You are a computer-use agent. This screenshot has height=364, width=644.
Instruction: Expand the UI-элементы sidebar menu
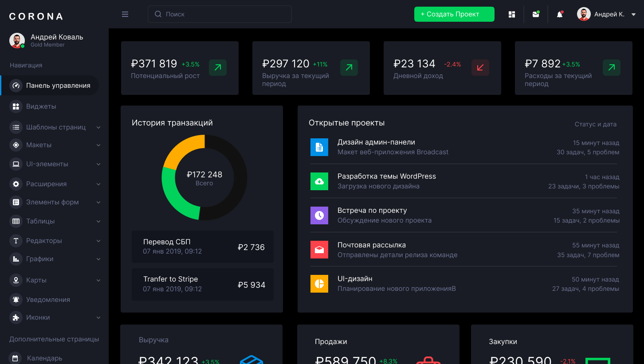pos(56,164)
